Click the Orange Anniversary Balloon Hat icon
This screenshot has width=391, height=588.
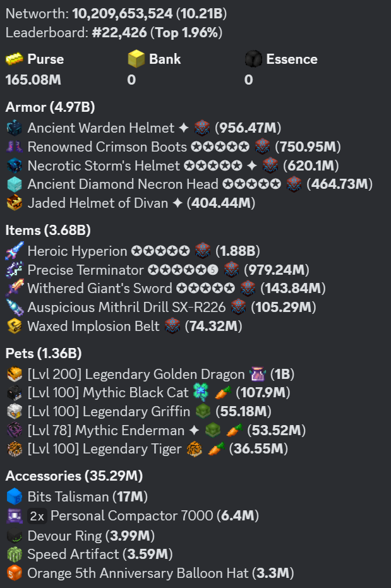(14, 573)
